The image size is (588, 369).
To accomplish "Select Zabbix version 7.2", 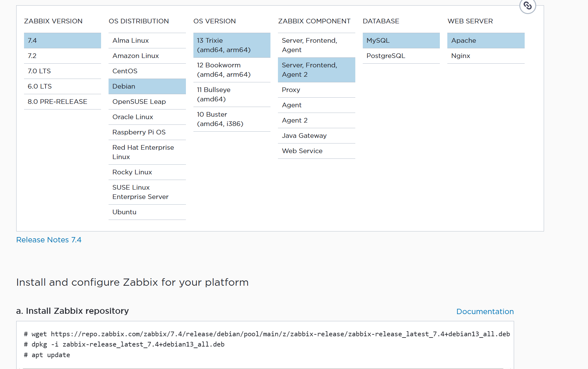I will point(62,56).
